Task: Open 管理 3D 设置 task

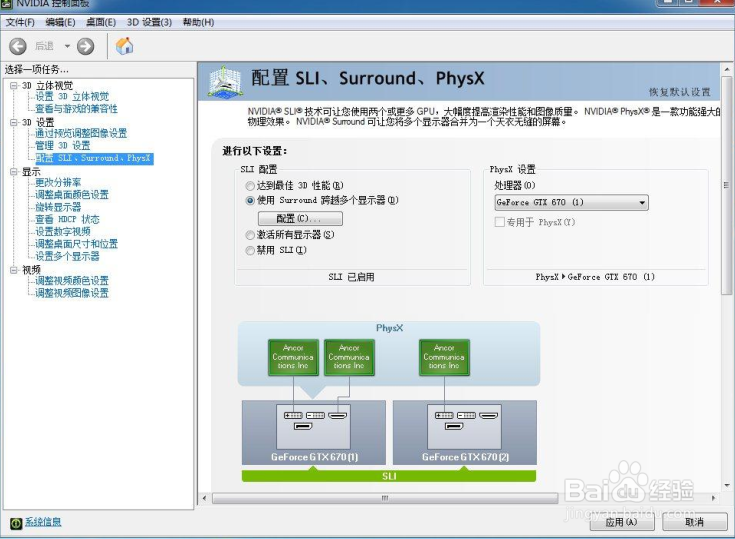Action: 63,145
